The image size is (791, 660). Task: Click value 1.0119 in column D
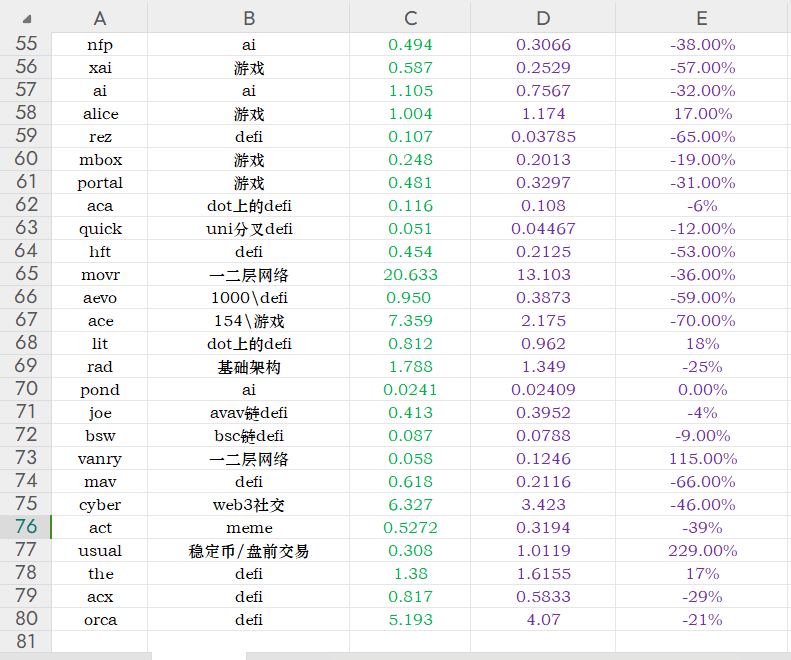tap(543, 551)
